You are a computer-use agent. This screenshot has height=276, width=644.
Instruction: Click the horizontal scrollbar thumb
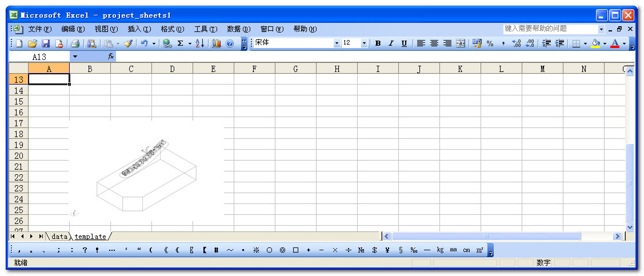(x=486, y=236)
